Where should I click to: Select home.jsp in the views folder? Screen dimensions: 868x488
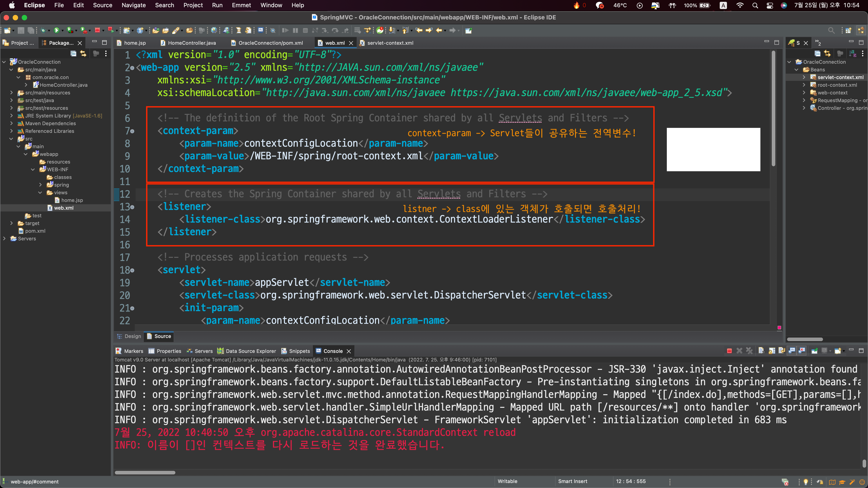72,200
